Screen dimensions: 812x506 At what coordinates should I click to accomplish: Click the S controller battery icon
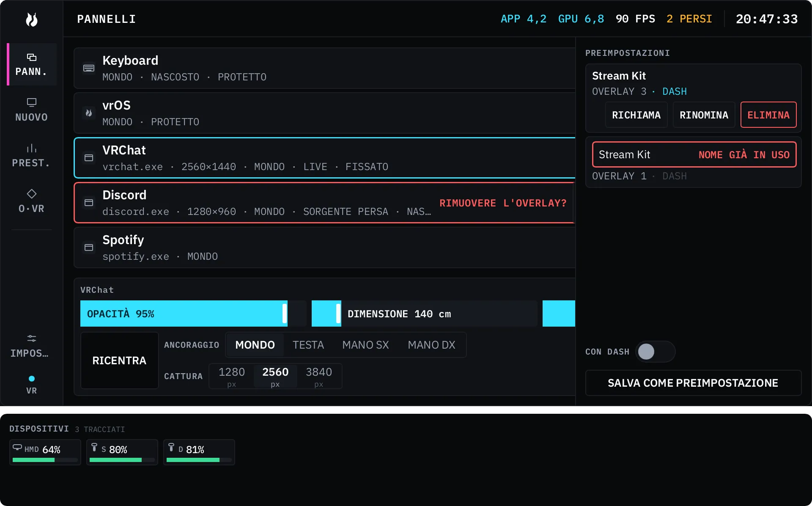94,447
